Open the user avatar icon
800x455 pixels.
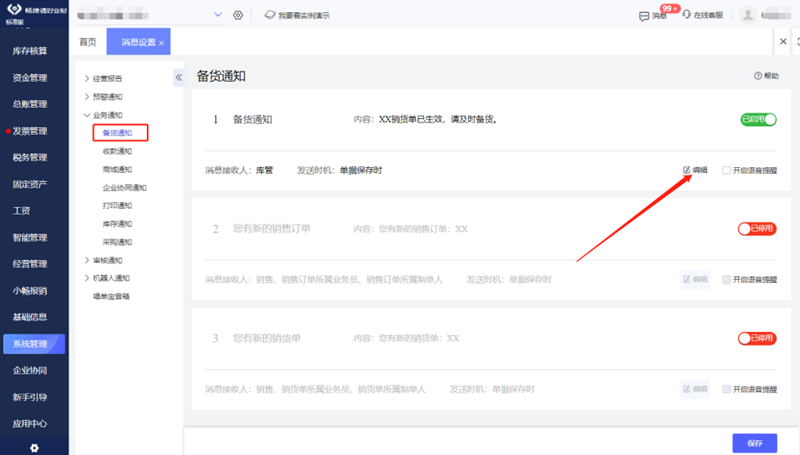tap(747, 15)
